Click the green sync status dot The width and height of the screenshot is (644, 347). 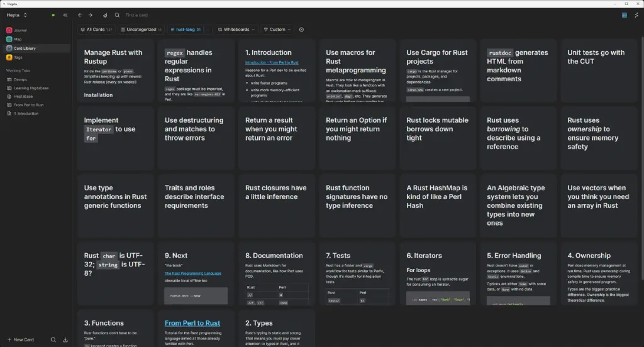(53, 15)
